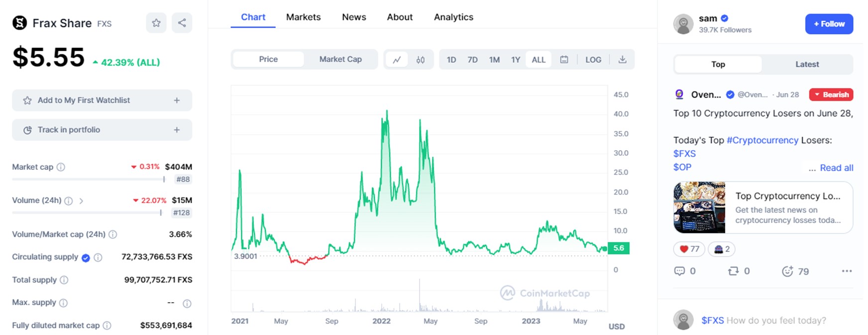
Task: Switch to candlestick chart icon
Action: click(x=421, y=60)
